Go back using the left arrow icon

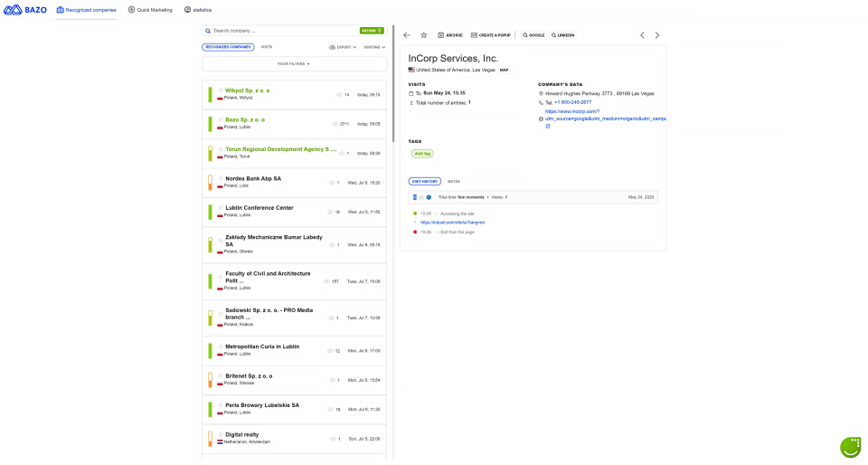[x=407, y=35]
